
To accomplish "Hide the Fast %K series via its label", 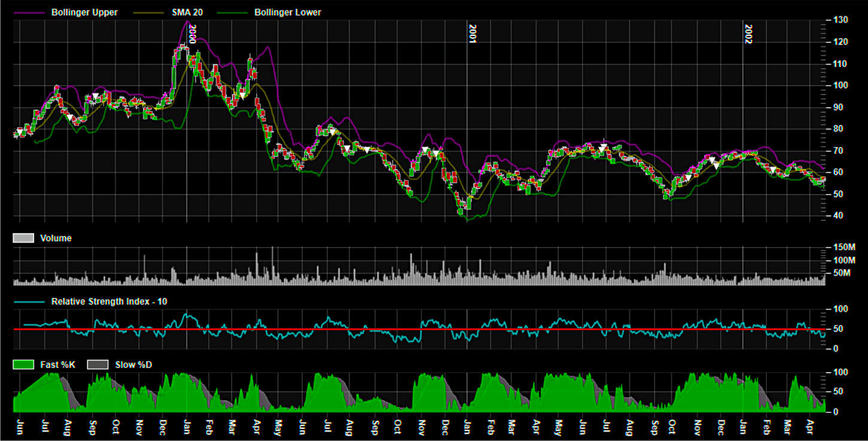I will tap(57, 364).
